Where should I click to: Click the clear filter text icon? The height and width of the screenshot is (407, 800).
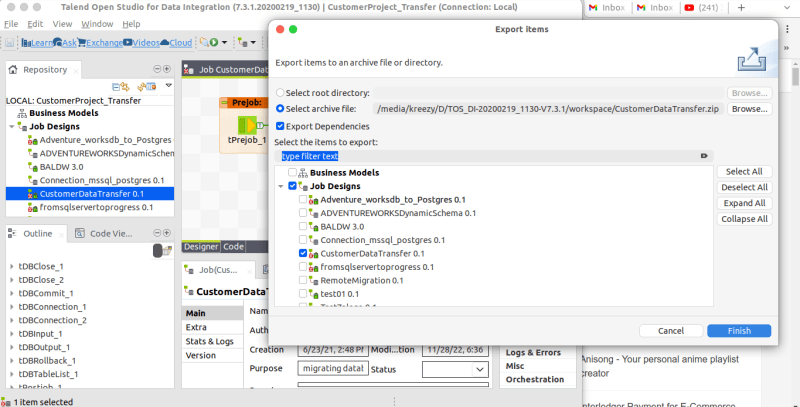click(704, 156)
